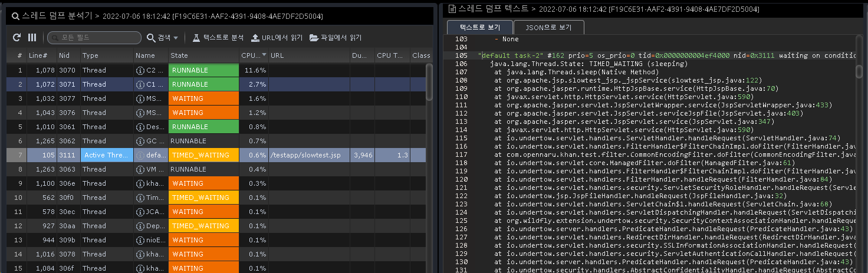Viewport: 868px width, 273px height.
Task: Expand the 검색 search dropdown arrow
Action: pos(176,38)
